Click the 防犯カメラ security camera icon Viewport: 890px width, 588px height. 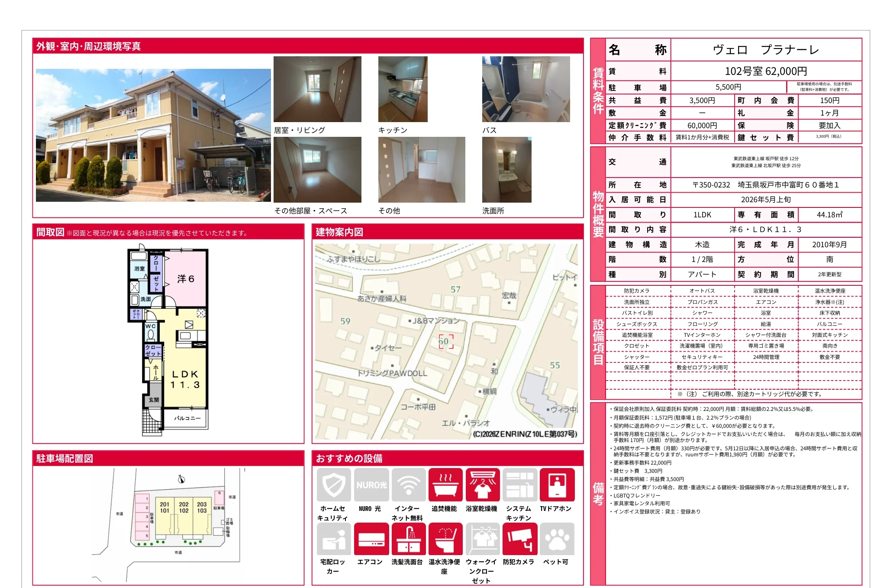(x=519, y=539)
